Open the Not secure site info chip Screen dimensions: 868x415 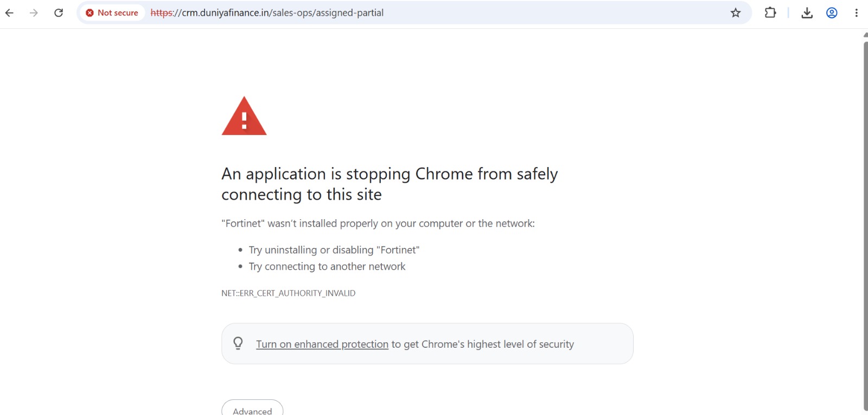[x=112, y=12]
